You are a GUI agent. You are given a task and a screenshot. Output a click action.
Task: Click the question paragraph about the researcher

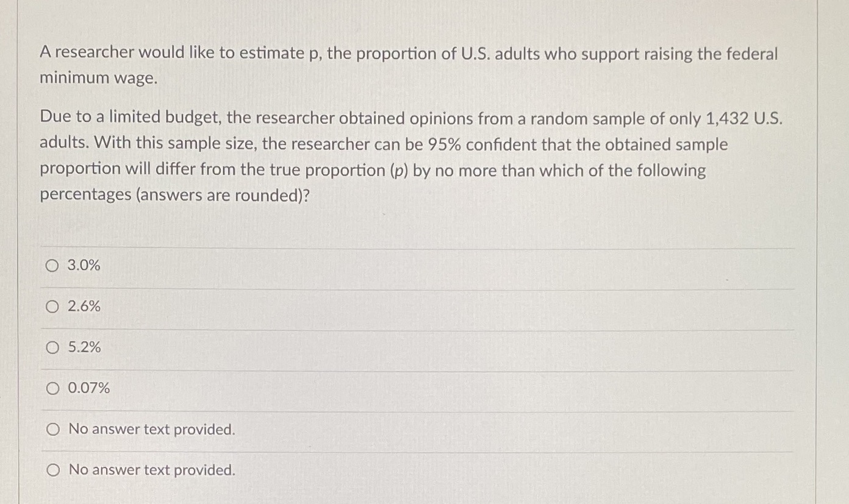pos(409,65)
